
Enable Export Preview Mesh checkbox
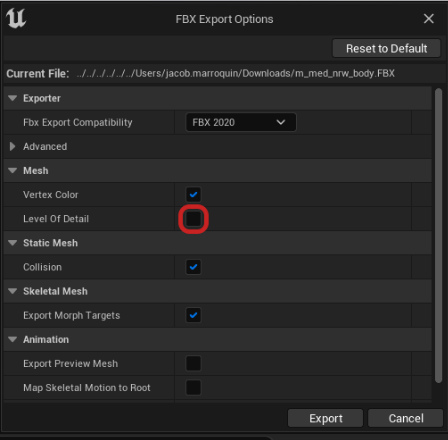pos(193,363)
